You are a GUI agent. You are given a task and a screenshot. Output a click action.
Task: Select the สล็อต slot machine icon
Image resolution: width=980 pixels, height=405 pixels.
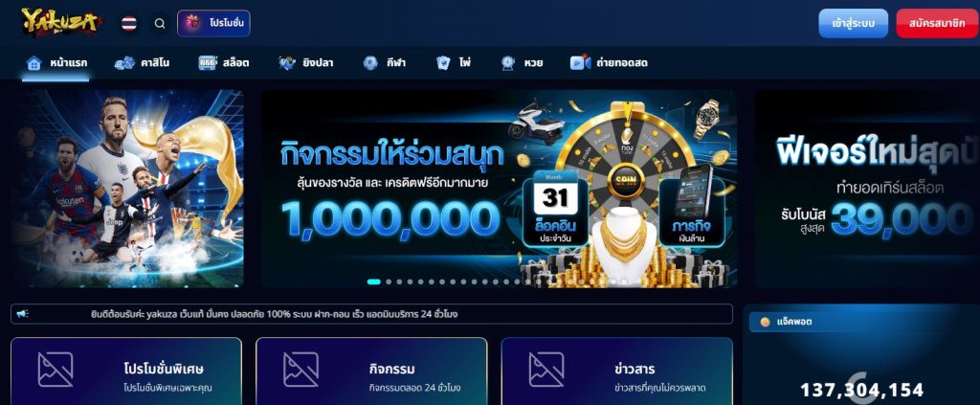[x=208, y=62]
